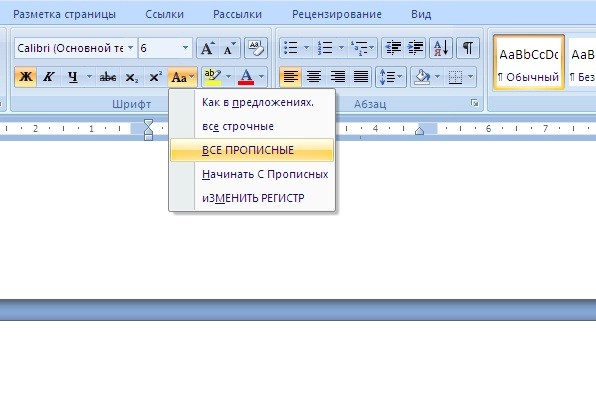Toggle Italic formatting (К)
The width and height of the screenshot is (596, 401).
click(49, 77)
